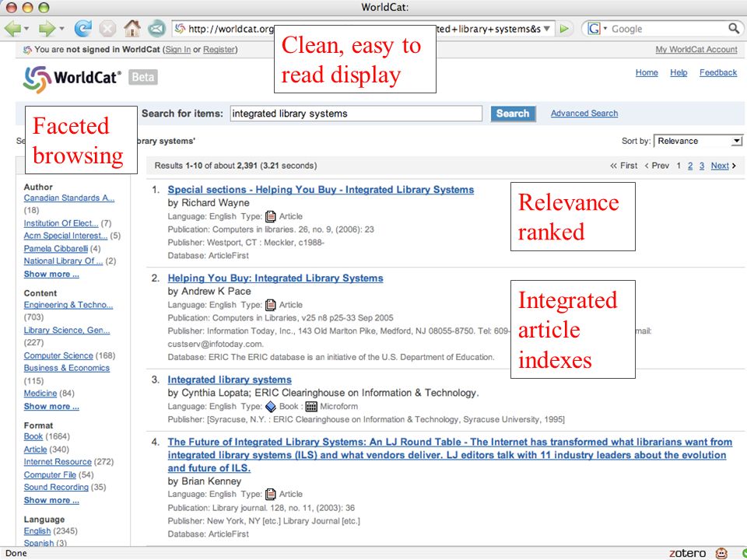Click the browser address bar URL
Viewport: 747px width, 560px height.
click(364, 29)
